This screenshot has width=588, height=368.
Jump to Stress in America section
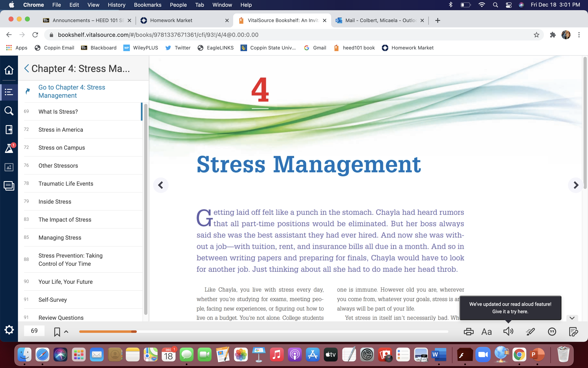tap(83, 130)
